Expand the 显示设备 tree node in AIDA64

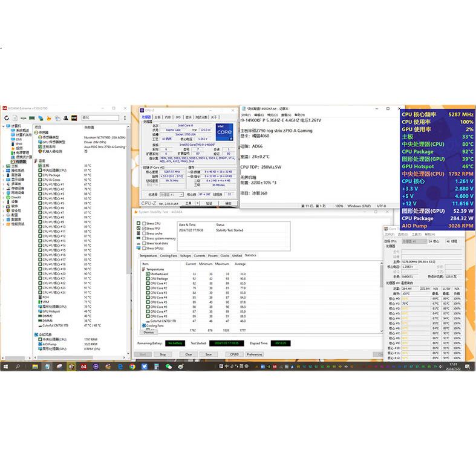click(4, 180)
